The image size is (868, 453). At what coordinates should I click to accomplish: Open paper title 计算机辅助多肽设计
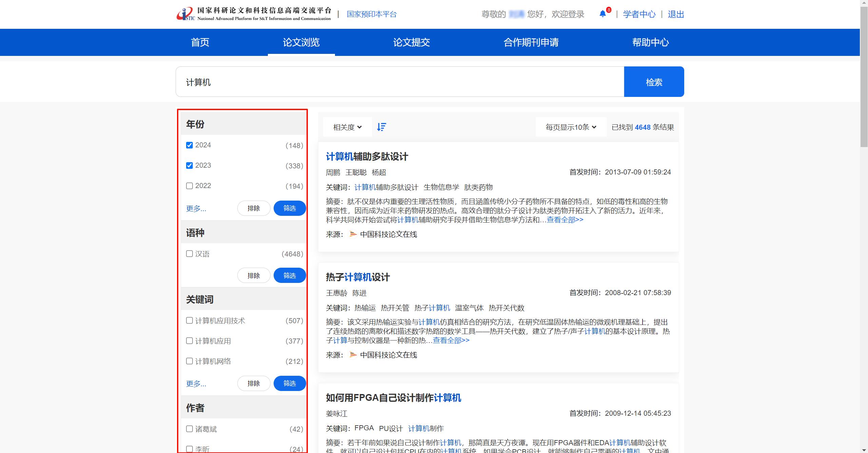(367, 157)
